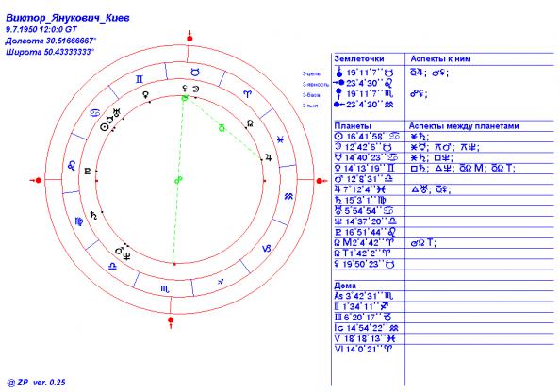The image size is (560, 392).
Task: Click the birth date '9.7.1950 12:0:0 GT'
Action: coord(41,29)
